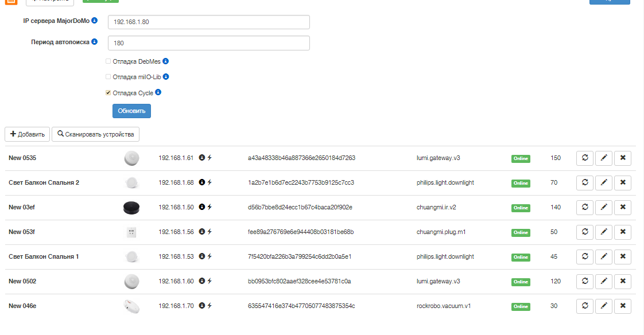This screenshot has height=335, width=644.
Task: Click the value 150 in New 0535 row
Action: [x=556, y=158]
